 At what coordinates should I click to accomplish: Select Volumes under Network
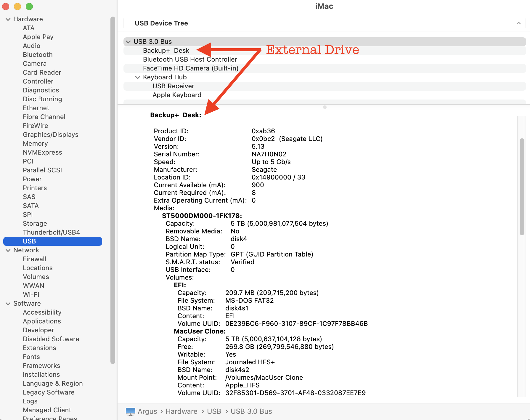[36, 277]
